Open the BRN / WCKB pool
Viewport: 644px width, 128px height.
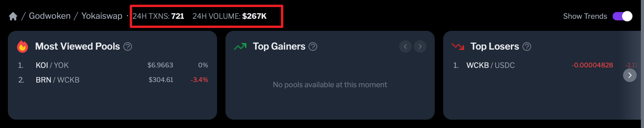pyautogui.click(x=113, y=80)
